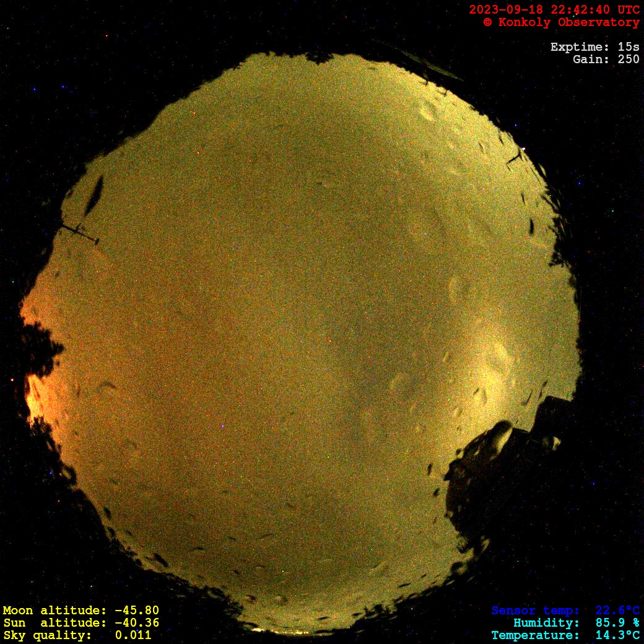Image resolution: width=644 pixels, height=644 pixels.
Task: Click the tree silhouette at top of sky
Action: click(320, 58)
